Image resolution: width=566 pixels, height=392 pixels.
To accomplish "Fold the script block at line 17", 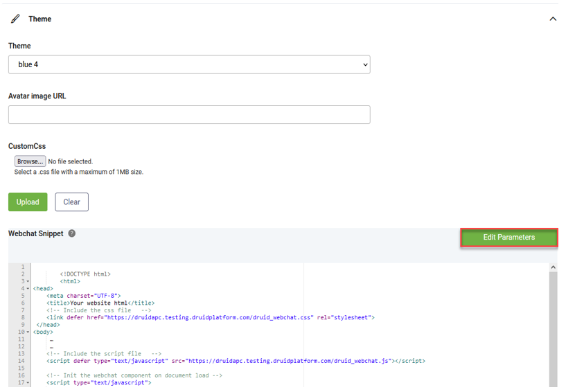I will [28, 383].
